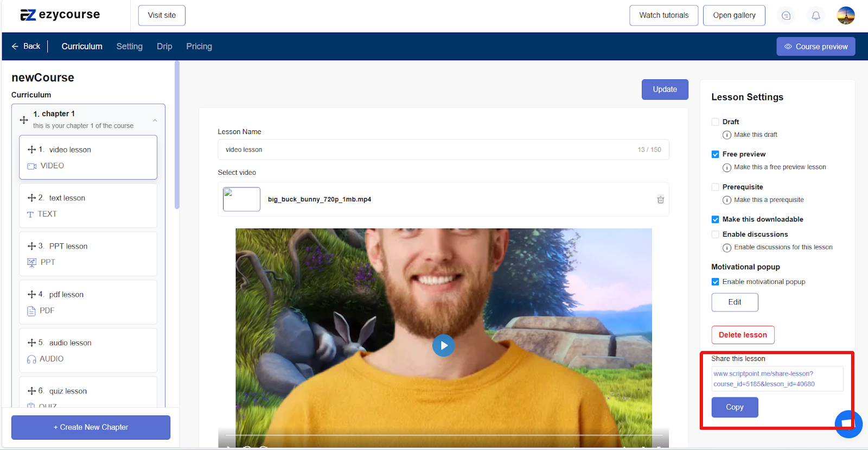Click move handle of quiz lesson
The image size is (868, 450).
tap(31, 391)
